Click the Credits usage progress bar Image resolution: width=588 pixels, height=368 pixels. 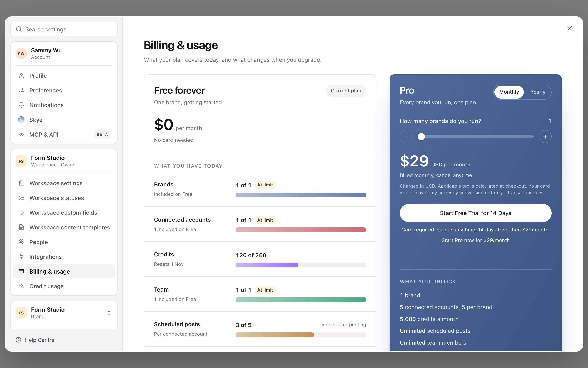coord(301,265)
